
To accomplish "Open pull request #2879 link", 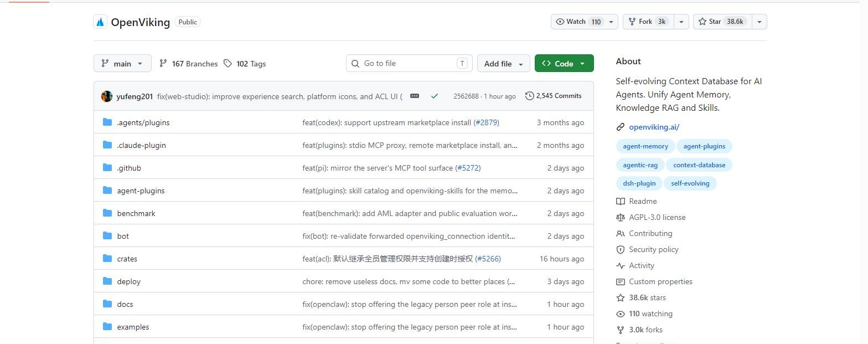I will pyautogui.click(x=487, y=122).
